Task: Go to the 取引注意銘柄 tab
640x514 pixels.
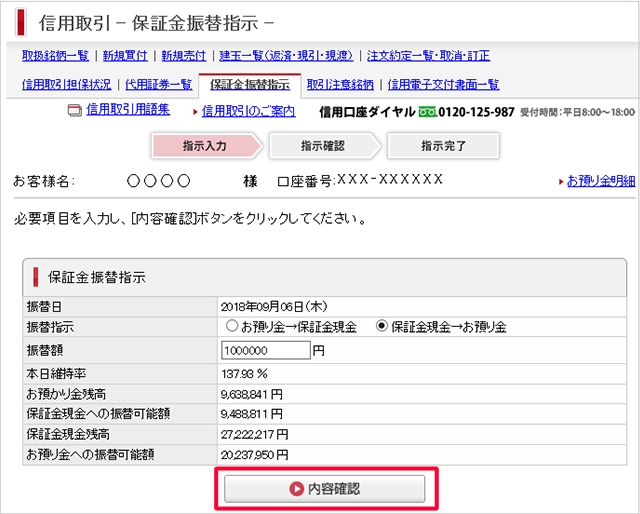Action: (340, 85)
